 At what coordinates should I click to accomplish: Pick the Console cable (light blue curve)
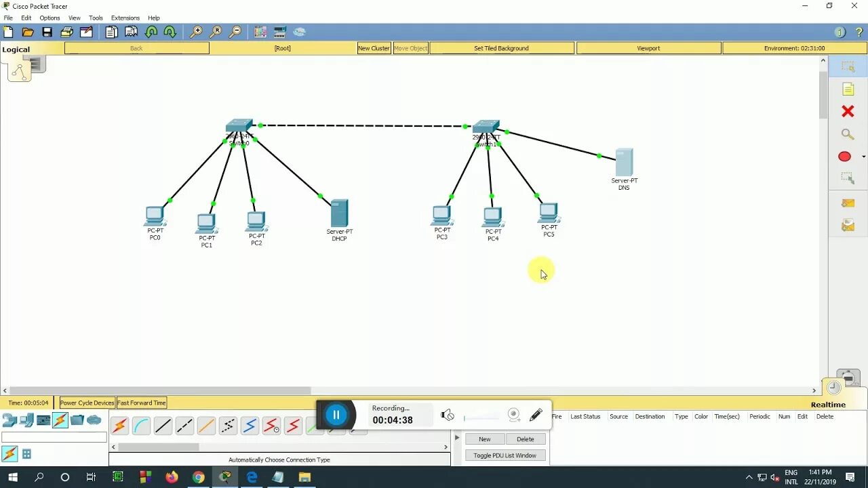pyautogui.click(x=141, y=426)
